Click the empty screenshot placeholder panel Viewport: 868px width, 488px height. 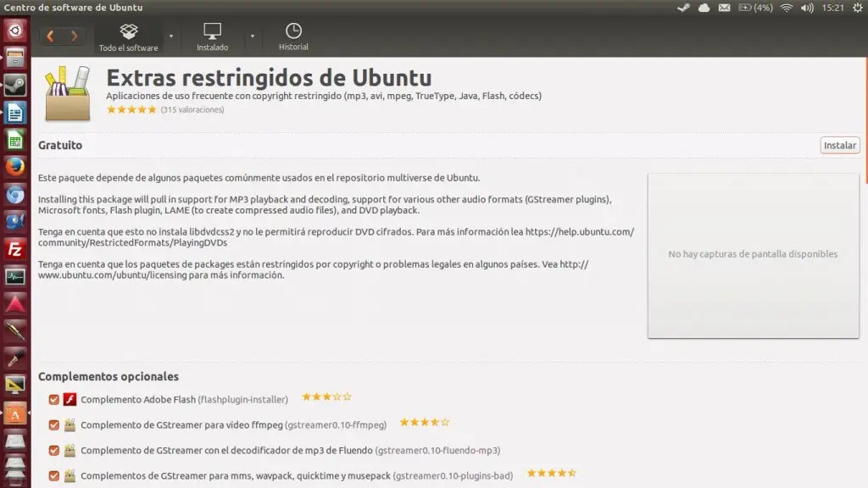click(x=754, y=255)
